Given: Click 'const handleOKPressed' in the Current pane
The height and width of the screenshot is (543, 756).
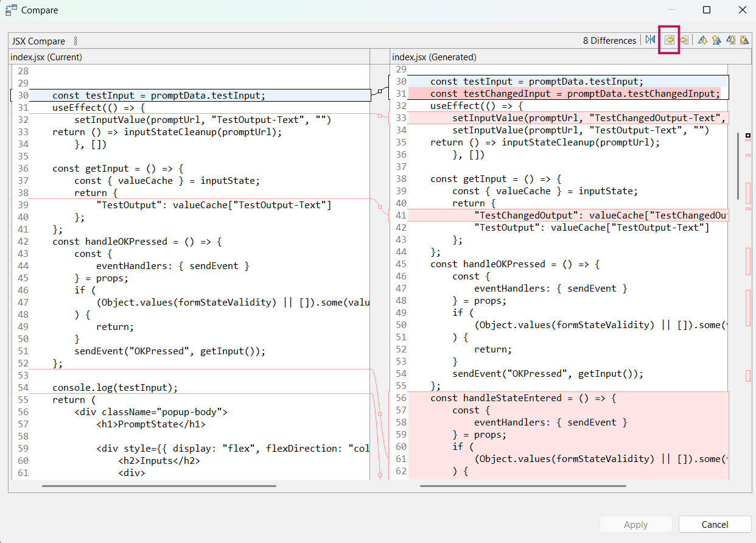Looking at the screenshot, I should click(x=137, y=241).
